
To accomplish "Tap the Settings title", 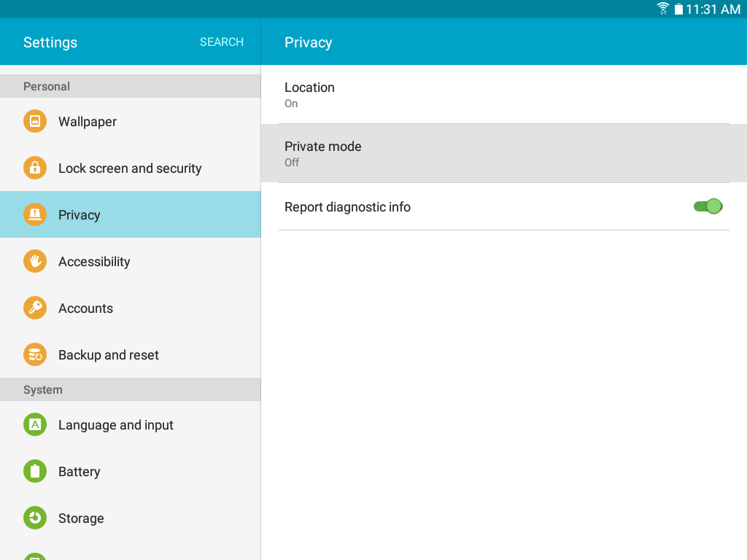I will point(50,42).
